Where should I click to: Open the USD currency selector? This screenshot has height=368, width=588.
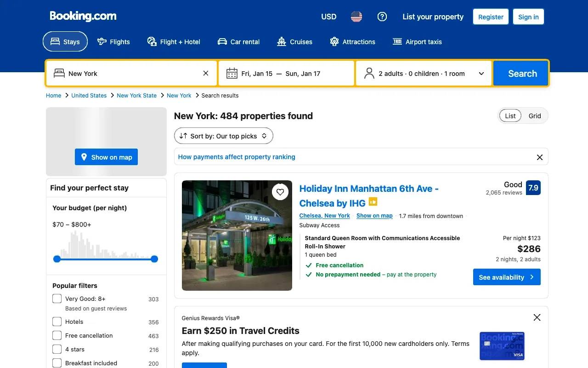[x=328, y=17]
